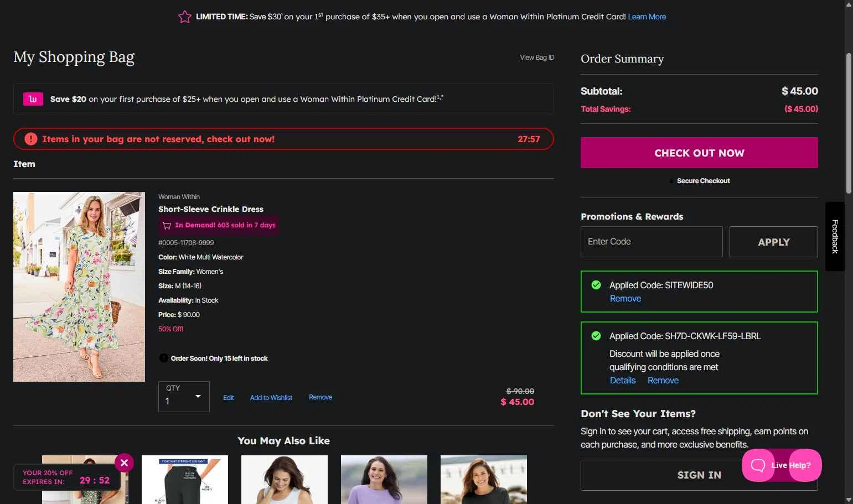
Task: Click the CHECK OUT NOW button
Action: (699, 153)
